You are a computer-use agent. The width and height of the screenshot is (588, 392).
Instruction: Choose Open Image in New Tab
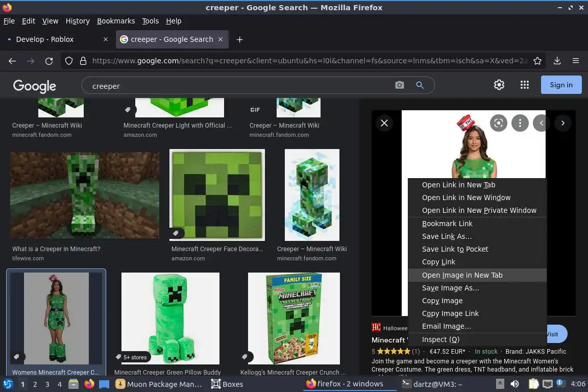[477, 275]
